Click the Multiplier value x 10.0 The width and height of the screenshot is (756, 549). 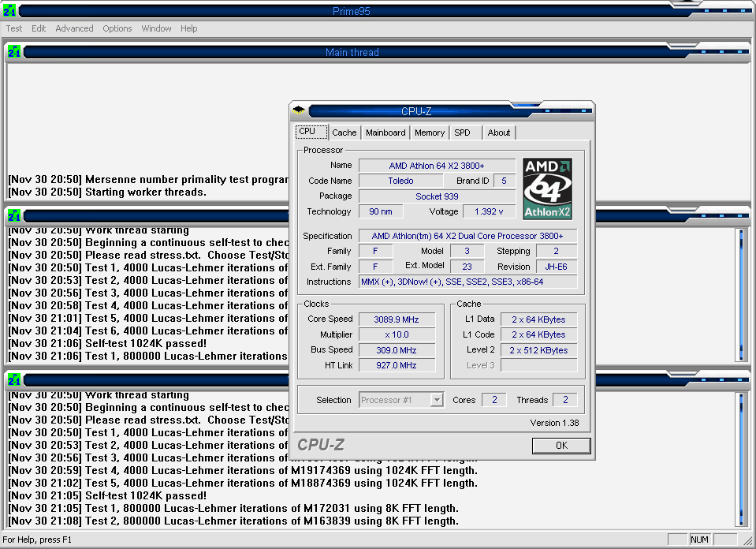[x=397, y=334]
